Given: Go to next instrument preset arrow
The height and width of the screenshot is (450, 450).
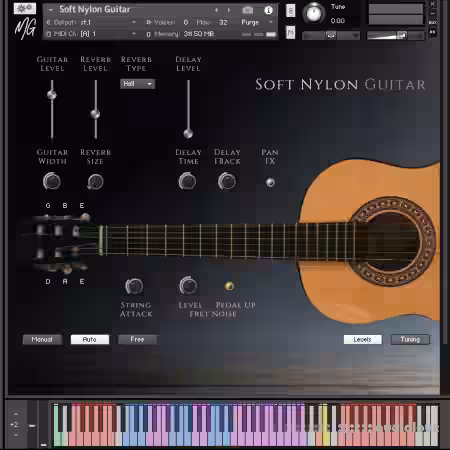Looking at the screenshot, I should tap(229, 10).
